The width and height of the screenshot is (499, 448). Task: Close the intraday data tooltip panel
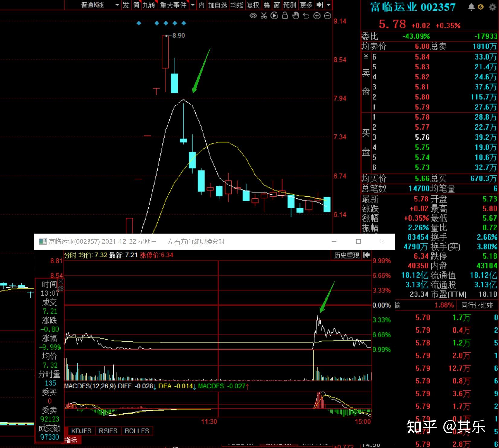click(x=61, y=282)
